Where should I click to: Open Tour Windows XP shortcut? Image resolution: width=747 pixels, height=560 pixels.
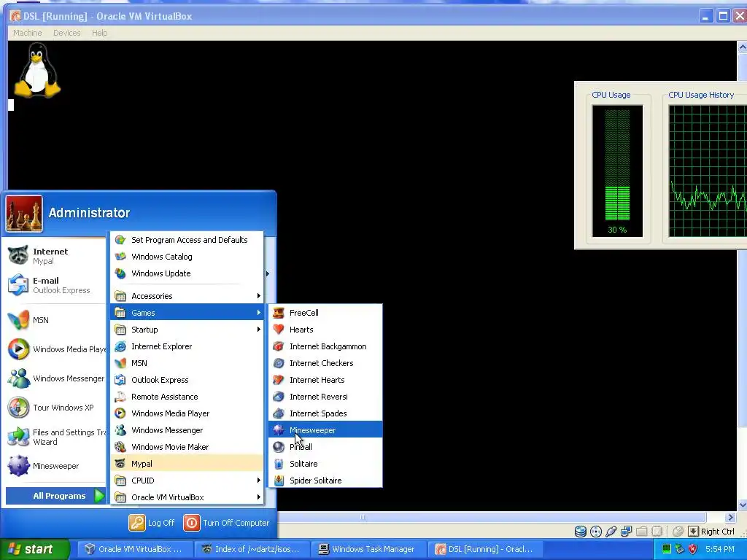click(55, 408)
